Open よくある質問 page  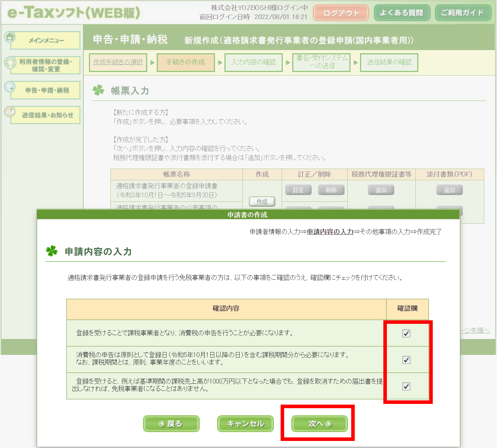coord(402,13)
